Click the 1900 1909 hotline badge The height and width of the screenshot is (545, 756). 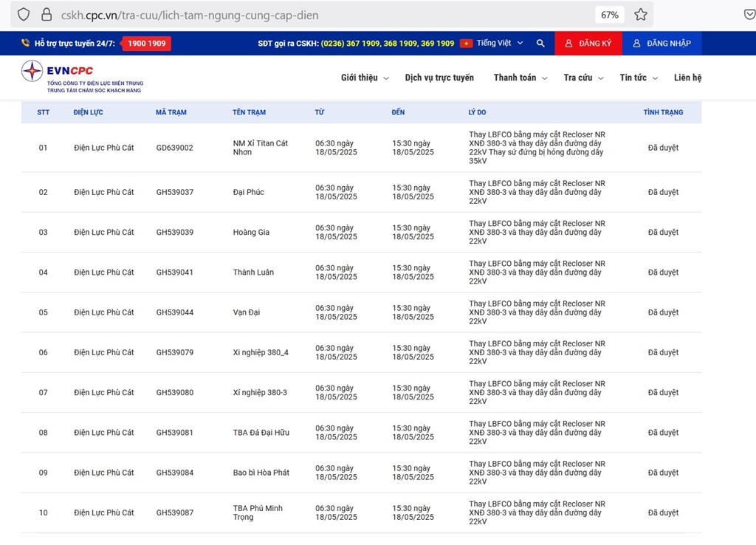(146, 44)
